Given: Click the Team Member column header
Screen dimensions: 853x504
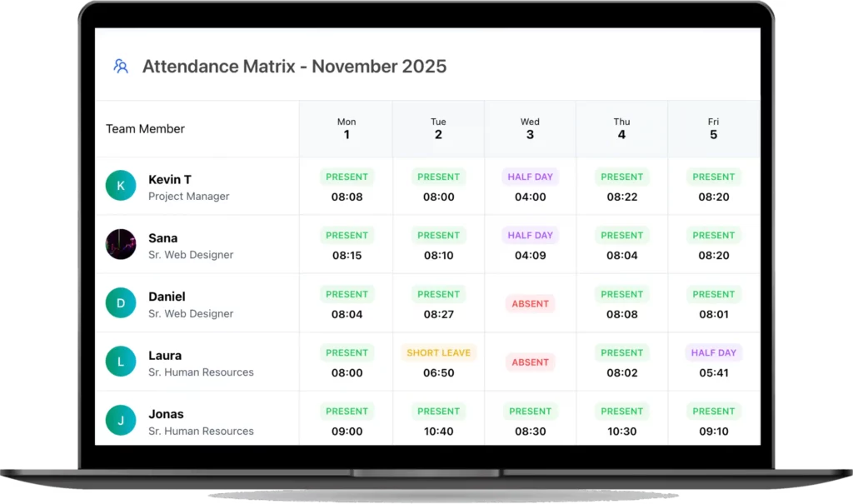Looking at the screenshot, I should click(145, 129).
